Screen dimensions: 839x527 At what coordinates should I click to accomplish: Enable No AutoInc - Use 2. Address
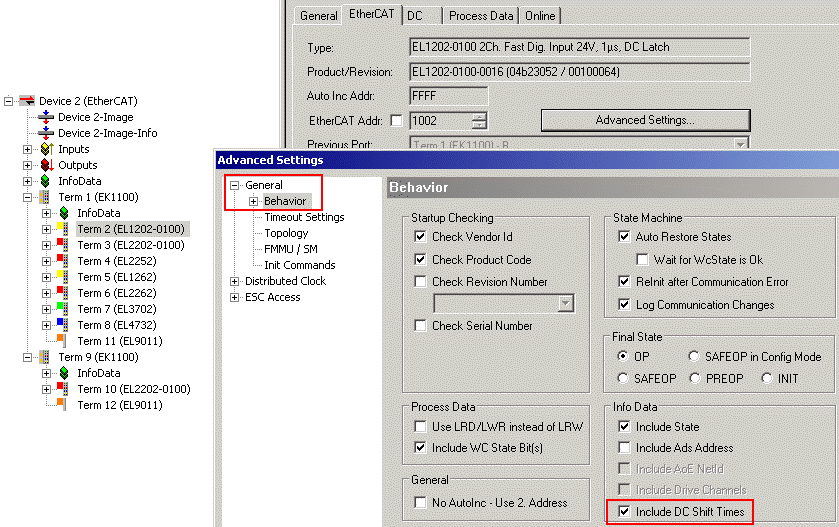[x=421, y=502]
